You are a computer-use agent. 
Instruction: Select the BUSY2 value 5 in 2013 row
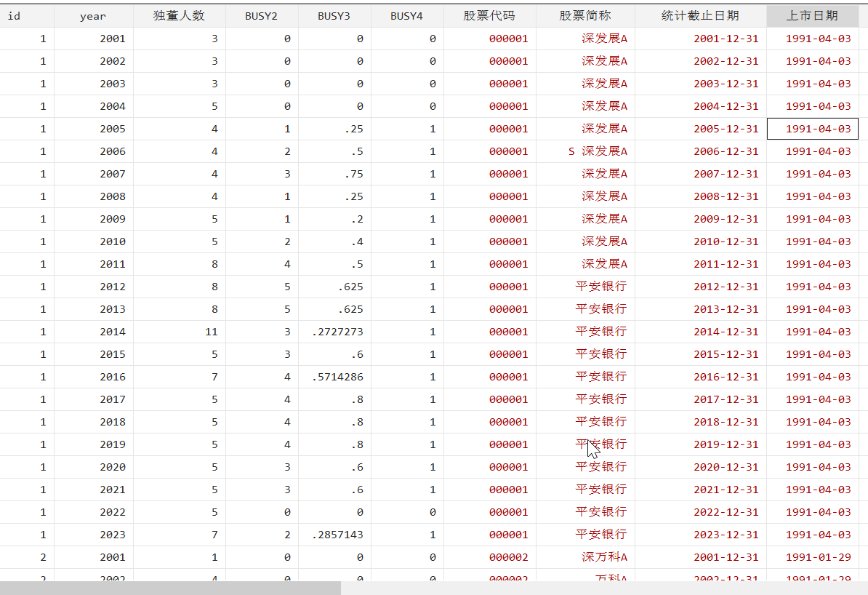point(262,309)
